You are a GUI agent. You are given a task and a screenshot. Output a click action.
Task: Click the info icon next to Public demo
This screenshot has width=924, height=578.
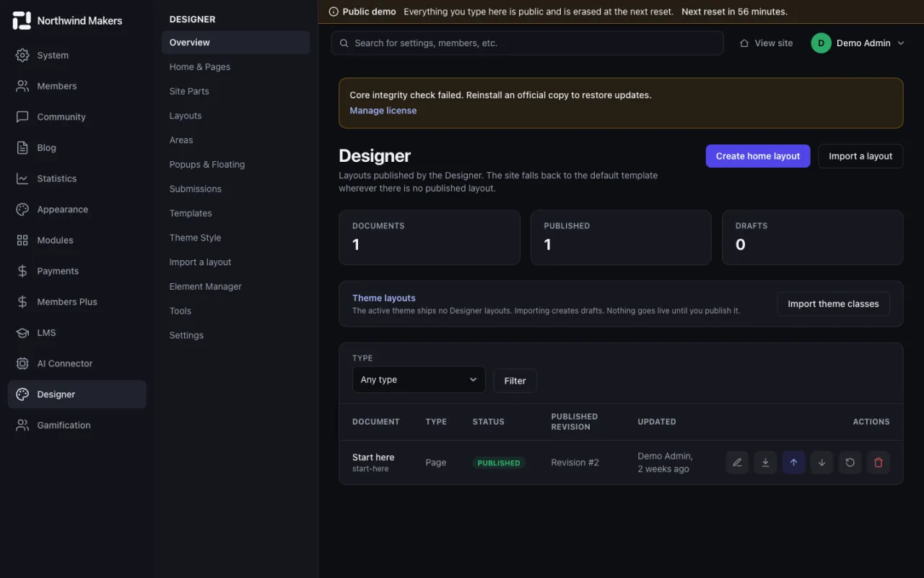tap(334, 12)
